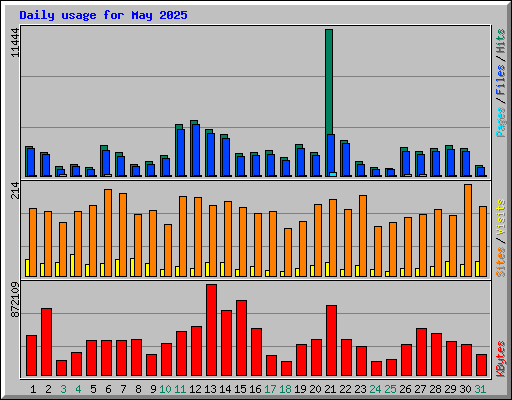Click the 'Daily usage for May 2025' title

[103, 15]
